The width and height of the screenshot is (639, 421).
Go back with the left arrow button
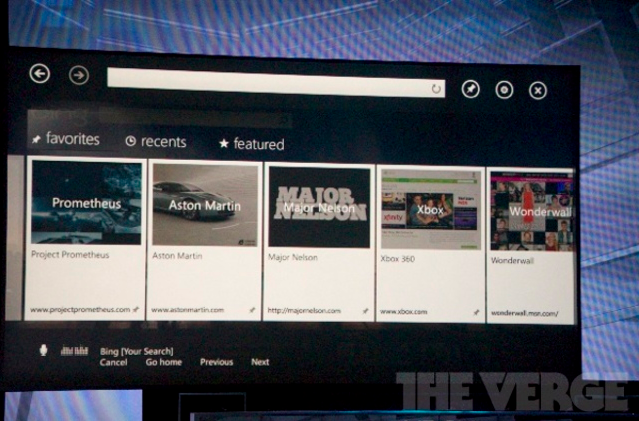[x=40, y=74]
